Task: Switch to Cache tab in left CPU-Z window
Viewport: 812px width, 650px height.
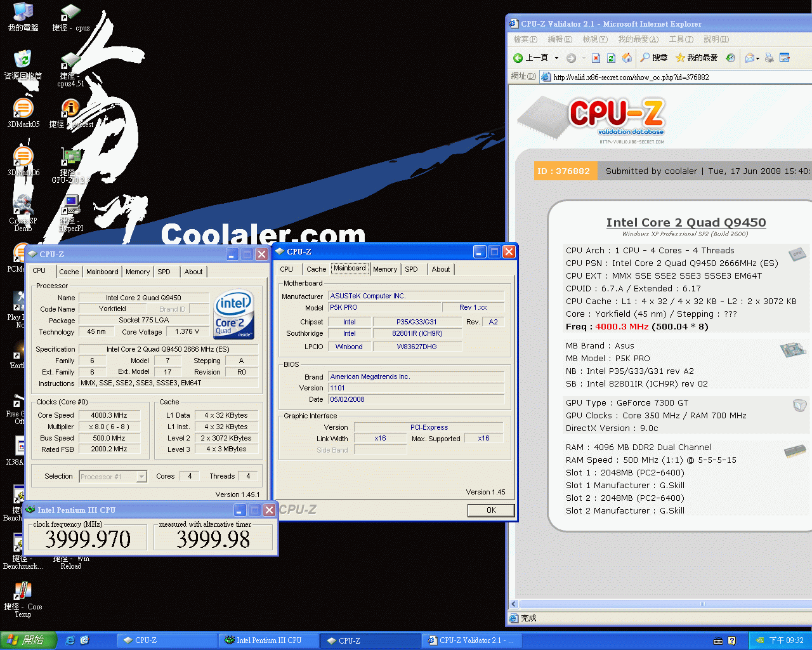Action: click(69, 272)
